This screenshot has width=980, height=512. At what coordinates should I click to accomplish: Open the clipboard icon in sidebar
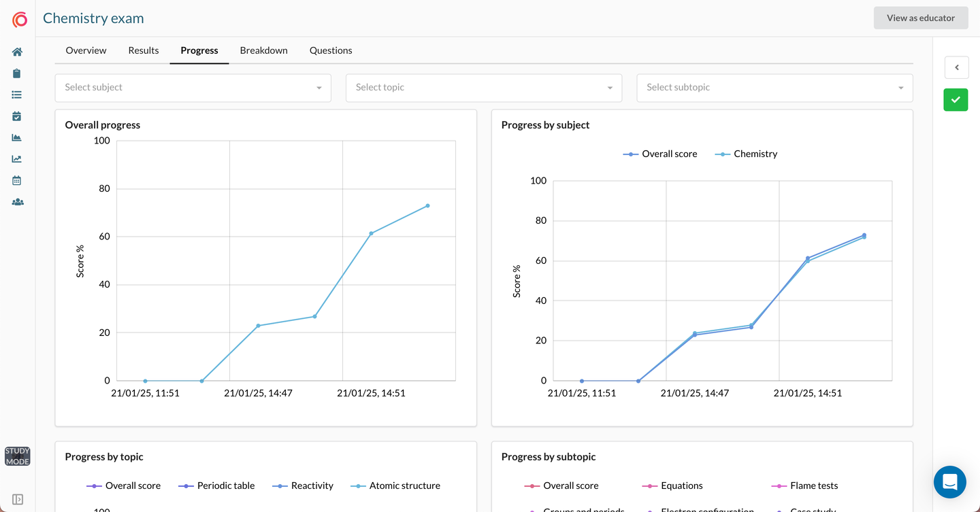coord(17,73)
